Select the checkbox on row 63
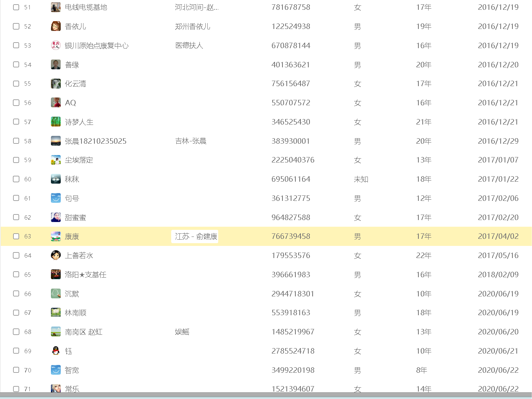 tap(16, 236)
